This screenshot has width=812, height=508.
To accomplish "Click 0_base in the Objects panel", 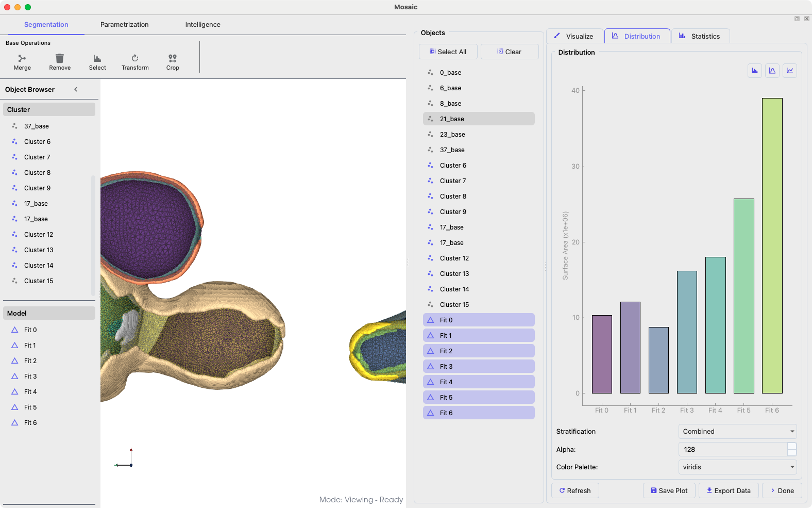I will tap(479, 73).
